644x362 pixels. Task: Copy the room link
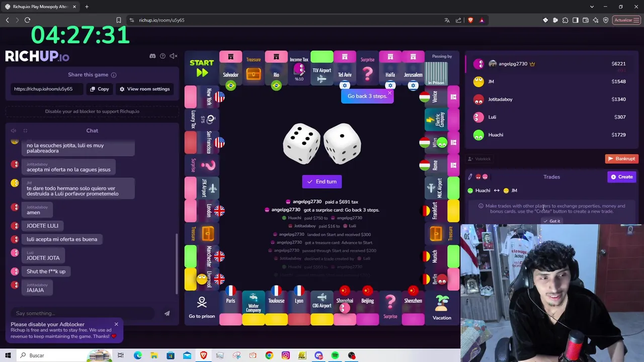(100, 89)
